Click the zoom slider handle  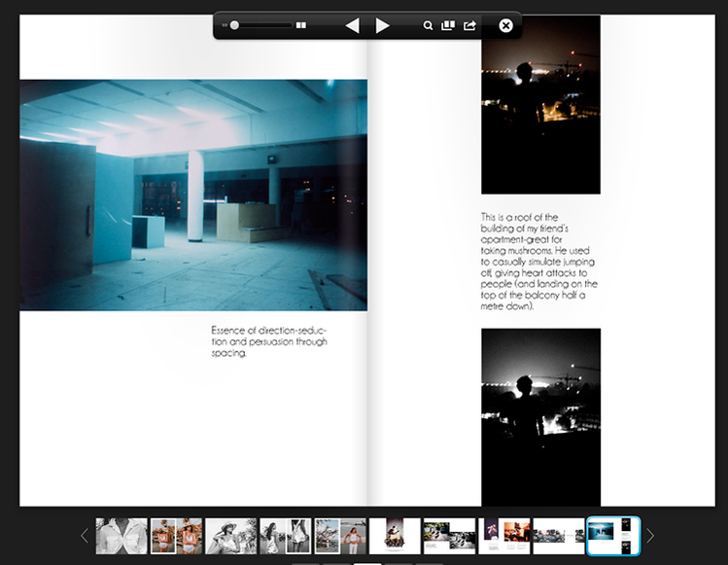234,25
